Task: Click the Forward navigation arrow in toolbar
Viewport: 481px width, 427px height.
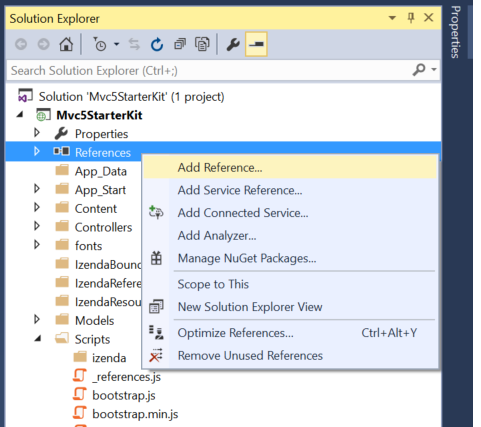Action: click(x=43, y=44)
